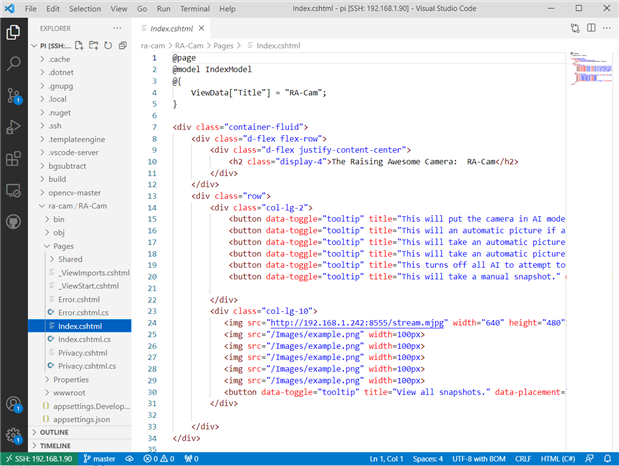The height and width of the screenshot is (466, 619).
Task: Open the Extensions view
Action: (14, 158)
